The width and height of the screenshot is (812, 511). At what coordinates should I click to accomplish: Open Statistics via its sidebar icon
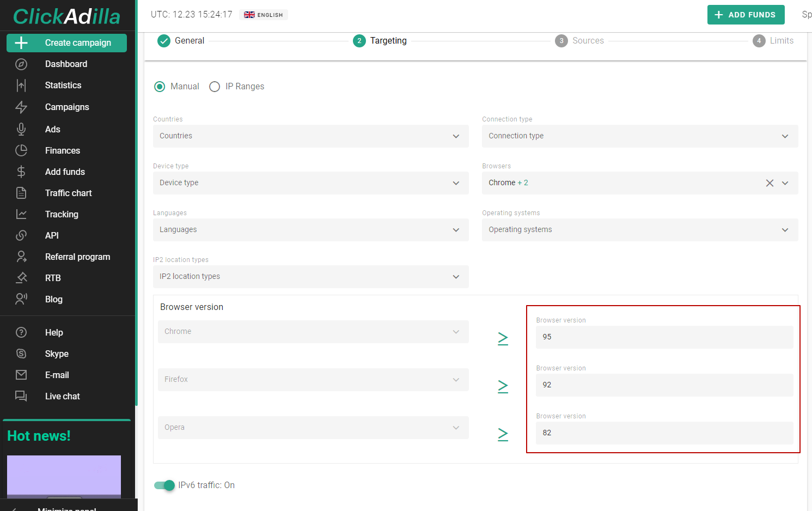[21, 86]
